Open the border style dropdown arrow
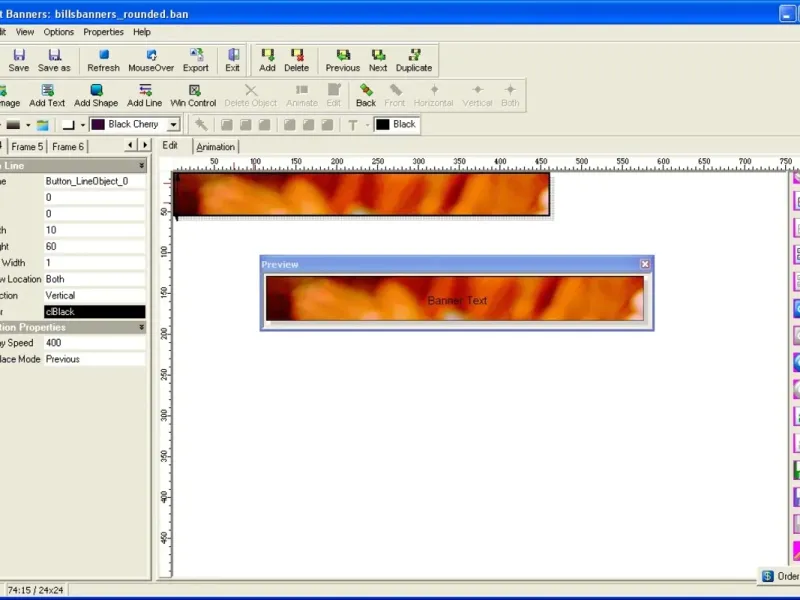Image resolution: width=800 pixels, height=600 pixels. pos(83,125)
